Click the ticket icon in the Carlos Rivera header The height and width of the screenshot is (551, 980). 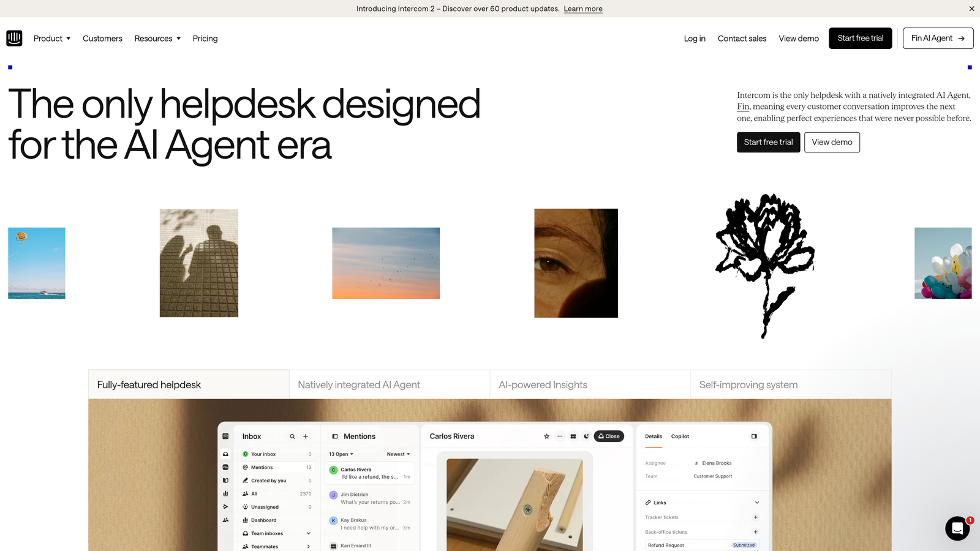[573, 437]
